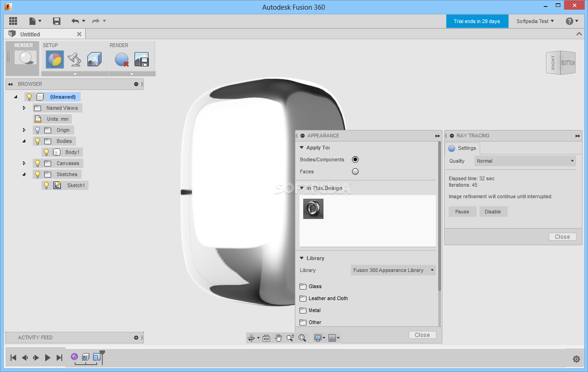The height and width of the screenshot is (372, 588).
Task: Click the extrude feature in timeline
Action: (x=86, y=357)
